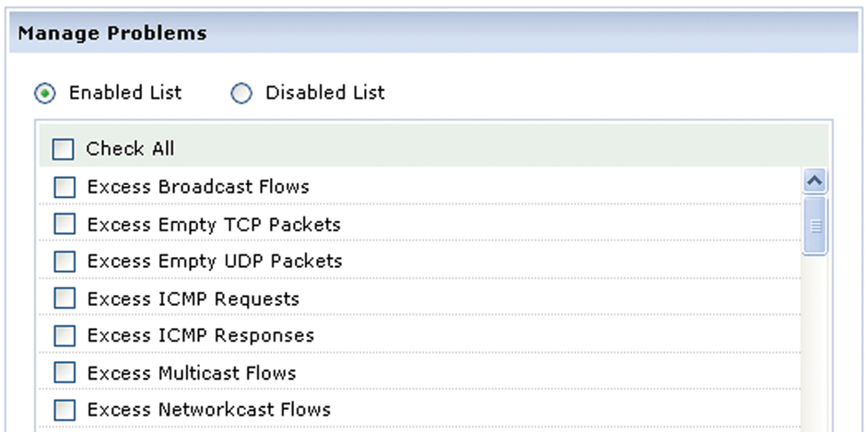Click the vertical scrollbar thumb
Viewport: 868px width, 432px height.
[815, 225]
